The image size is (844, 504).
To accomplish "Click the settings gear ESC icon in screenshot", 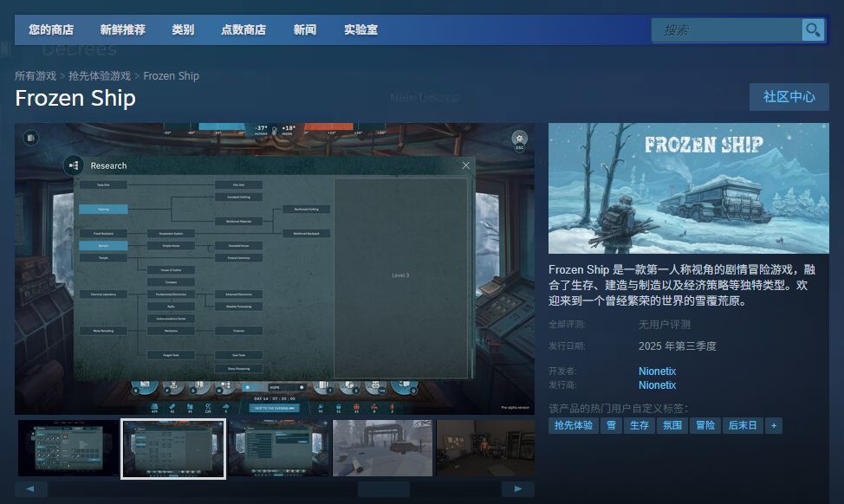I will tap(519, 139).
